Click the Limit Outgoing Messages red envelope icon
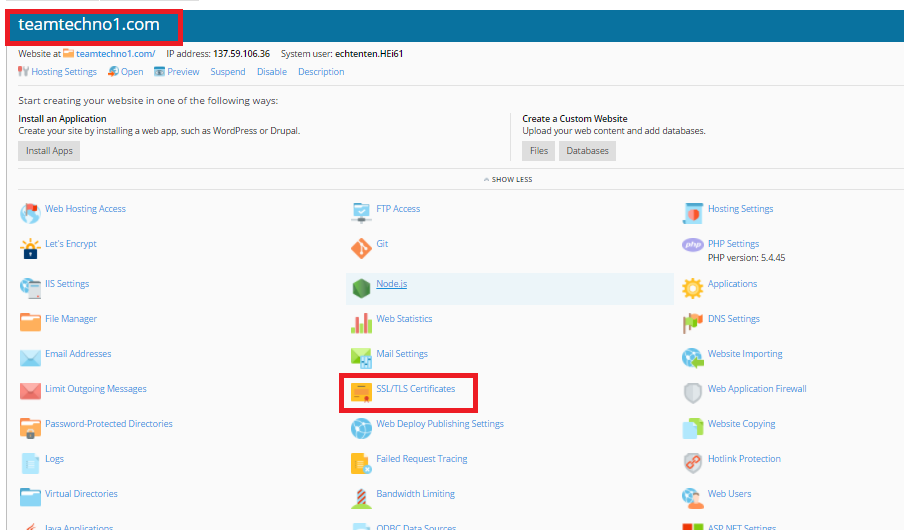The height and width of the screenshot is (530, 904). [x=30, y=392]
